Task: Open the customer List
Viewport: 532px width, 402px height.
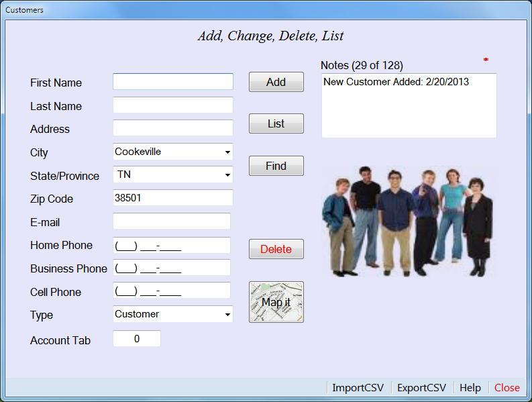Action: pyautogui.click(x=276, y=123)
